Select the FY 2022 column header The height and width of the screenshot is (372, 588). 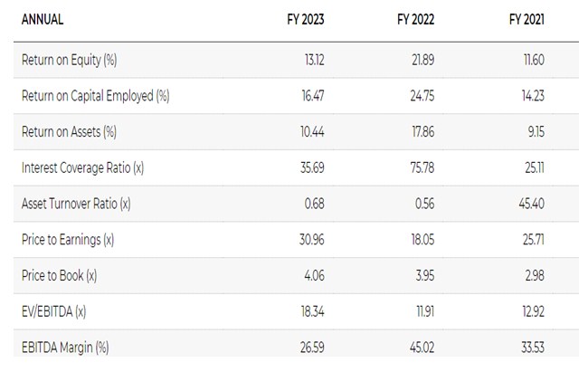[415, 20]
